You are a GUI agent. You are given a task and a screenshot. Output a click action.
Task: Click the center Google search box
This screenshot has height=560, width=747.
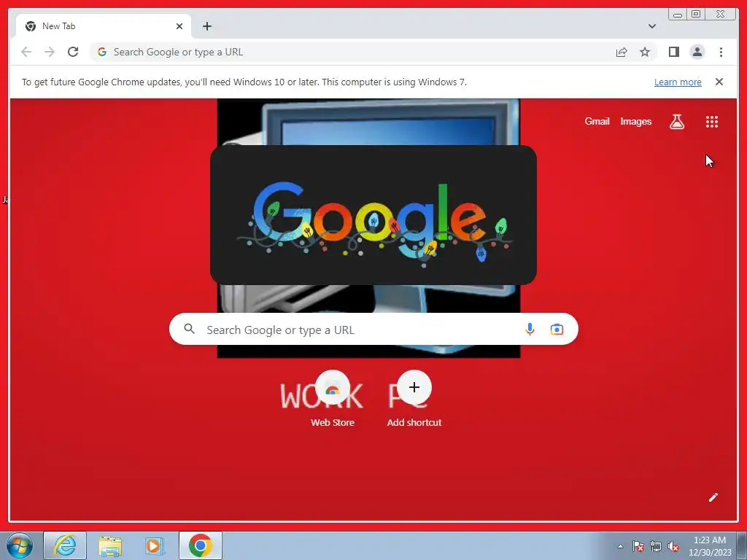click(373, 329)
